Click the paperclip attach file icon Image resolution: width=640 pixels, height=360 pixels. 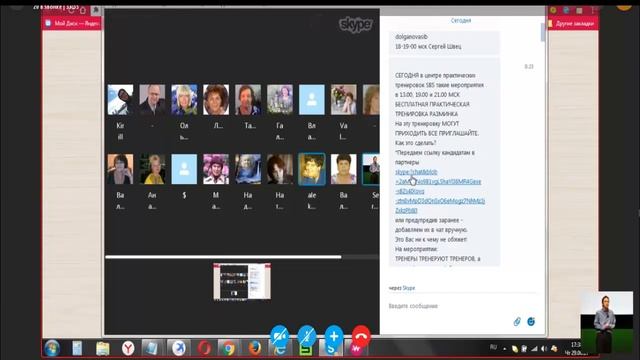[x=517, y=322]
